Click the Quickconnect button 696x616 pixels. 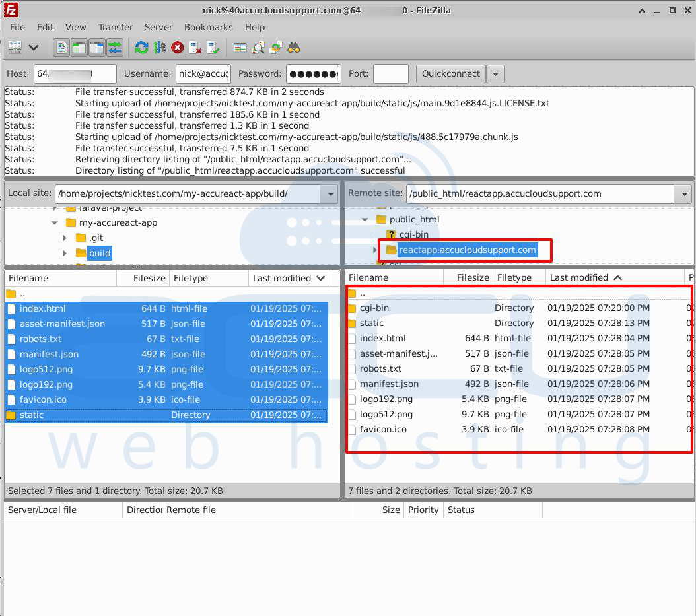451,74
